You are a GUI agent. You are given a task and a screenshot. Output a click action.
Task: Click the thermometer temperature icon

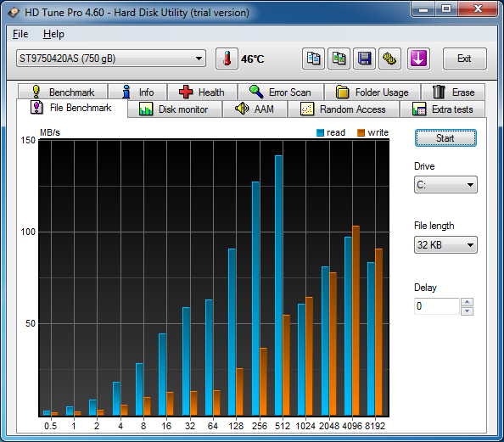click(227, 59)
